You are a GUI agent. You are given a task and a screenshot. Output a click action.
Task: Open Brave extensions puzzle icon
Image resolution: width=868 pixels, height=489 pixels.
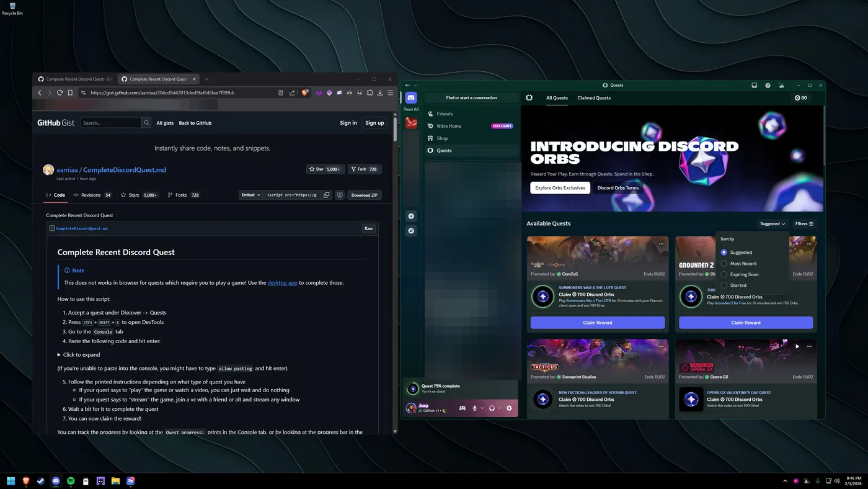pyautogui.click(x=370, y=92)
